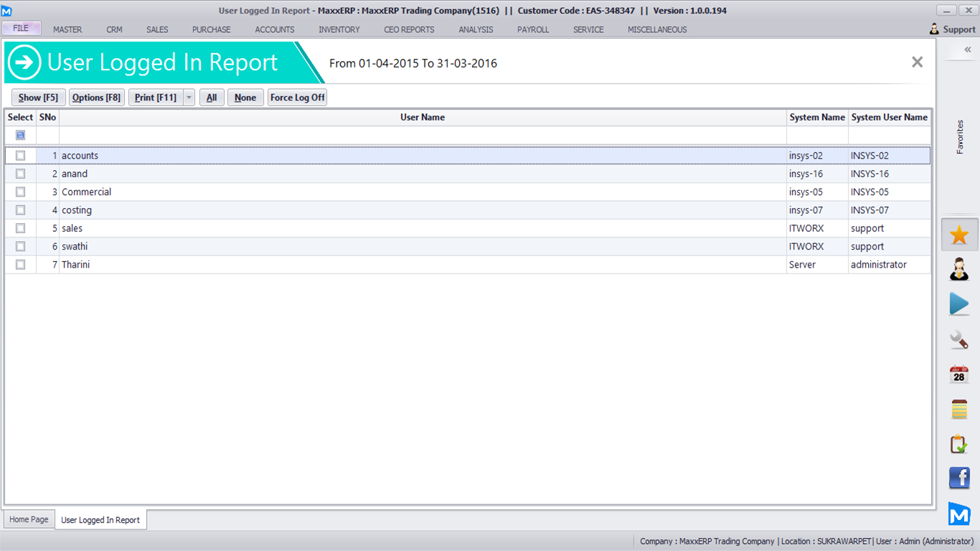Switch to the Home Page tab
Image resolution: width=980 pixels, height=551 pixels.
[29, 519]
